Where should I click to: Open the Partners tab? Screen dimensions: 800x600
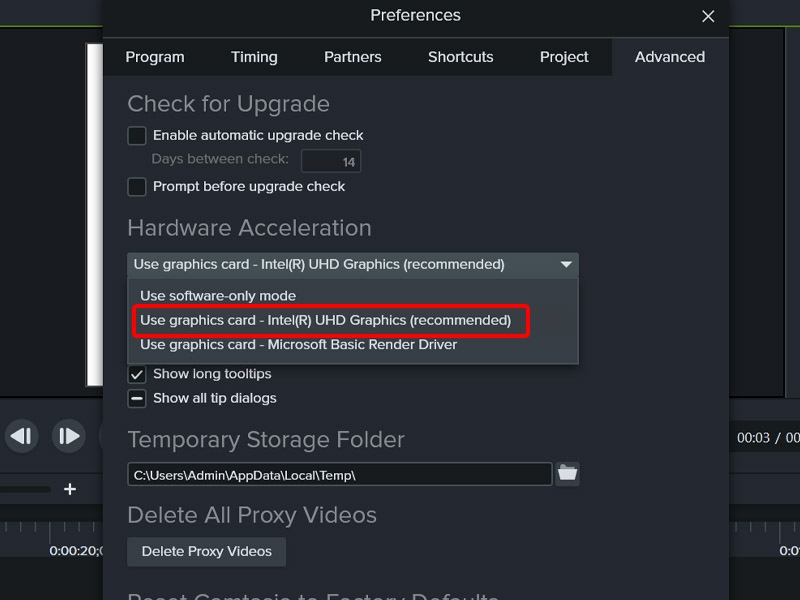pyautogui.click(x=352, y=57)
